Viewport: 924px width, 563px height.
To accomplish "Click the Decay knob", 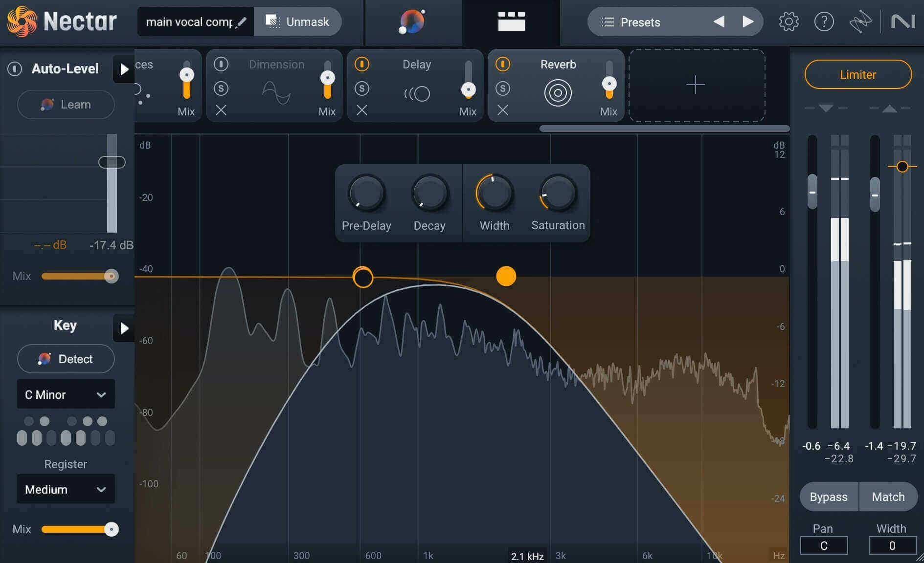I will [429, 193].
